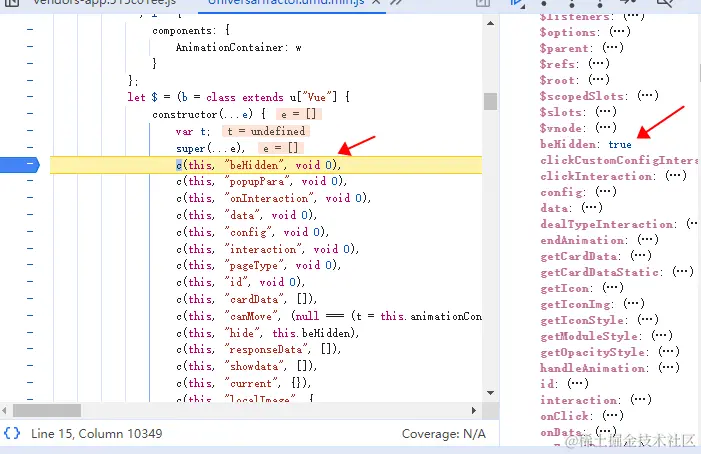Screen dimensions: 701x454
Task: Click the gutter dash beside the constructor line
Action: (x=30, y=114)
